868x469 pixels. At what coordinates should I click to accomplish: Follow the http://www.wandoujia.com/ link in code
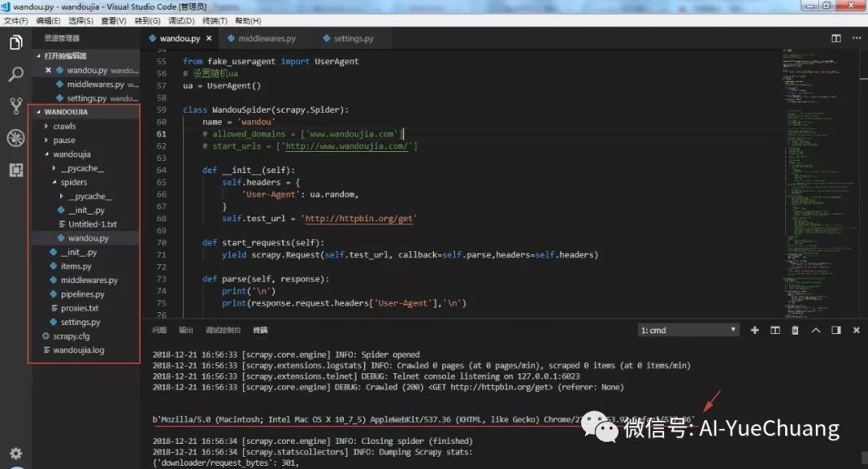[x=346, y=146]
